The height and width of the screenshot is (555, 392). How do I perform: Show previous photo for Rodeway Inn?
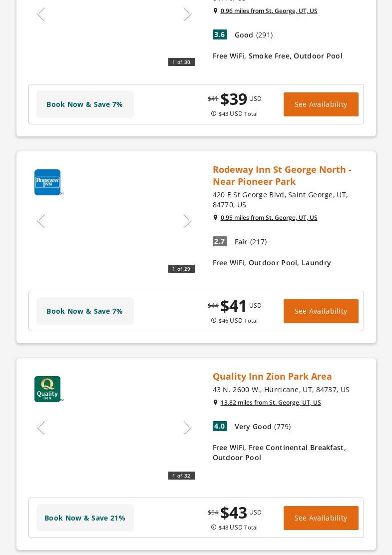tap(40, 221)
